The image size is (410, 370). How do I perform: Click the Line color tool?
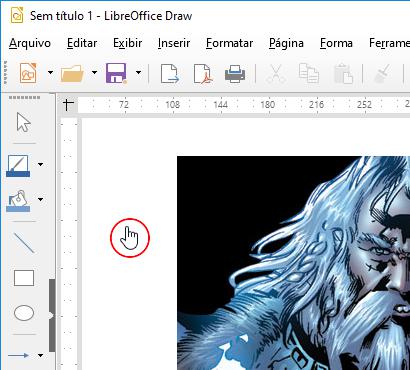point(18,166)
